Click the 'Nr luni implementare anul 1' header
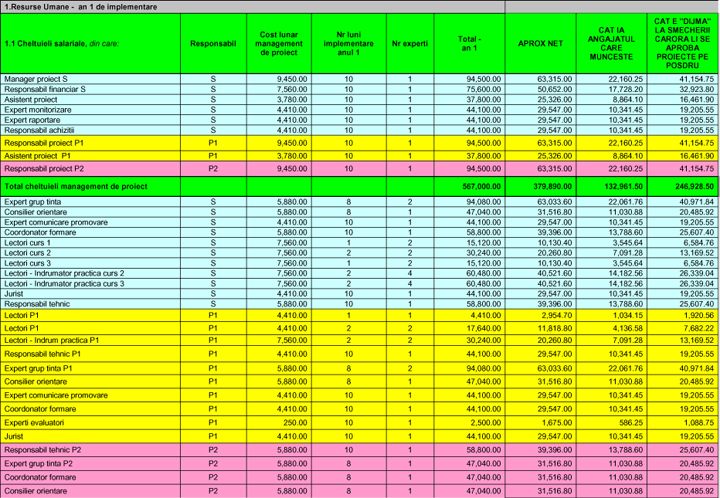Viewport: 720px width, 498px height. point(348,43)
